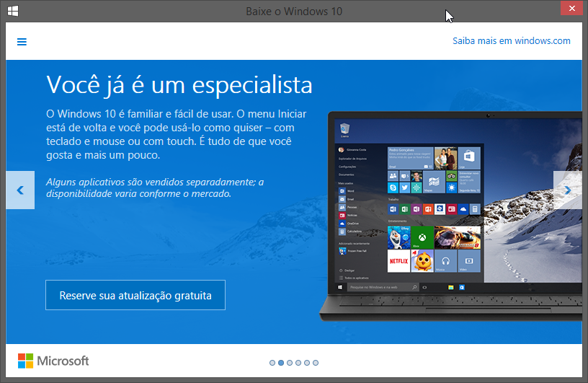Select the sixth slide indicator dot
The width and height of the screenshot is (588, 383).
[316, 363]
